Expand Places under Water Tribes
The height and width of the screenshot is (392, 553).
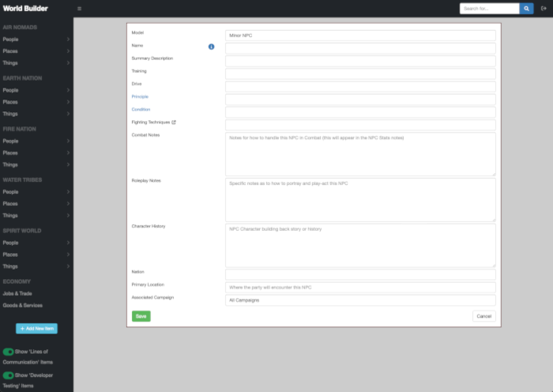coord(36,204)
